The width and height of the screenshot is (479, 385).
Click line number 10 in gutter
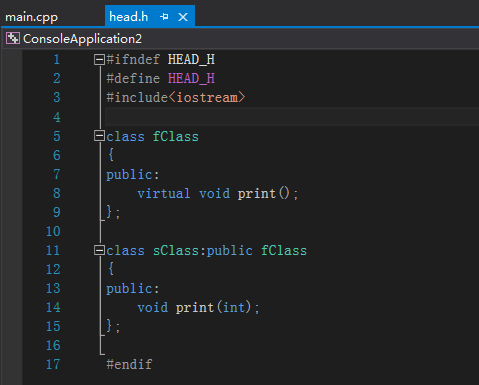pyautogui.click(x=53, y=231)
